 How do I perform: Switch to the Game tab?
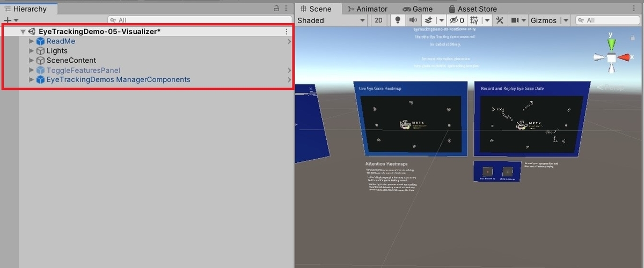click(x=418, y=9)
